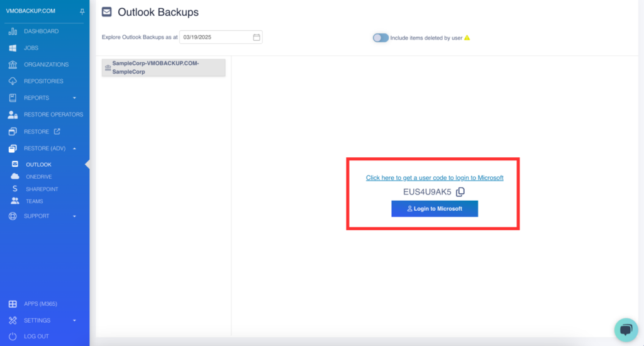This screenshot has height=346, width=644.
Task: Click the Outlook Backups page heading
Action: pos(158,13)
